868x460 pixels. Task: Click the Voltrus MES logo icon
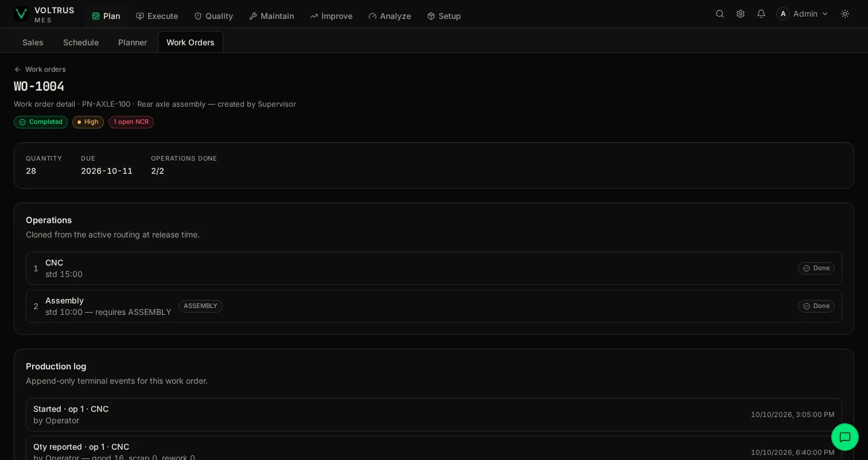(21, 14)
